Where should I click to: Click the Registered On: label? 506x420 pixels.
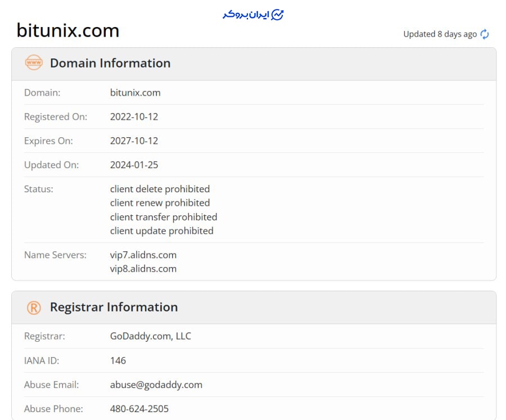point(56,116)
